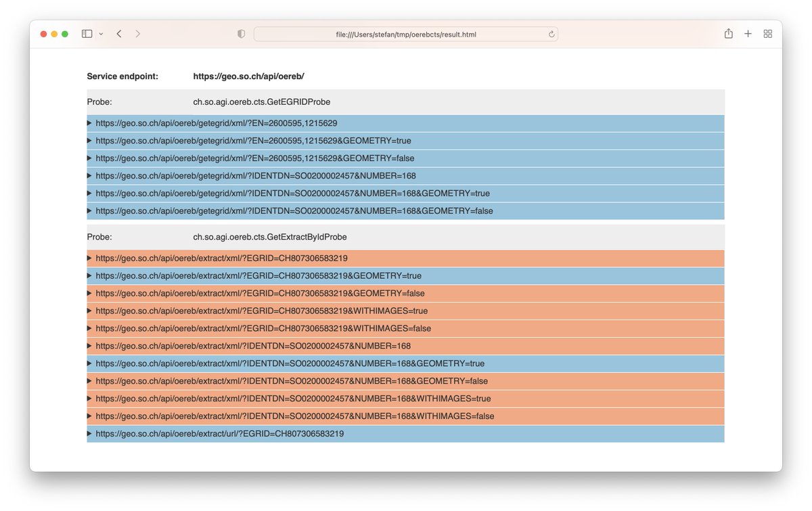The width and height of the screenshot is (812, 511).
Task: Expand extract IDENTDN row with WITHIMAGES=false
Action: 405,416
